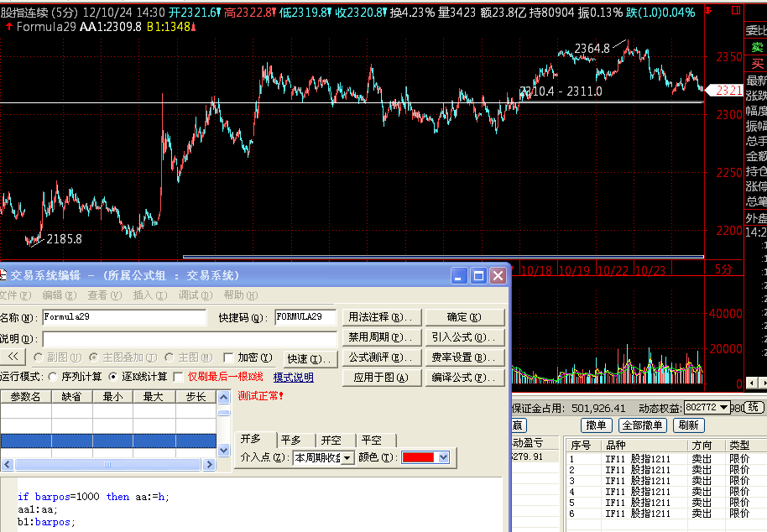Switch to the 平空 tab
This screenshot has width=767, height=532.
click(376, 440)
